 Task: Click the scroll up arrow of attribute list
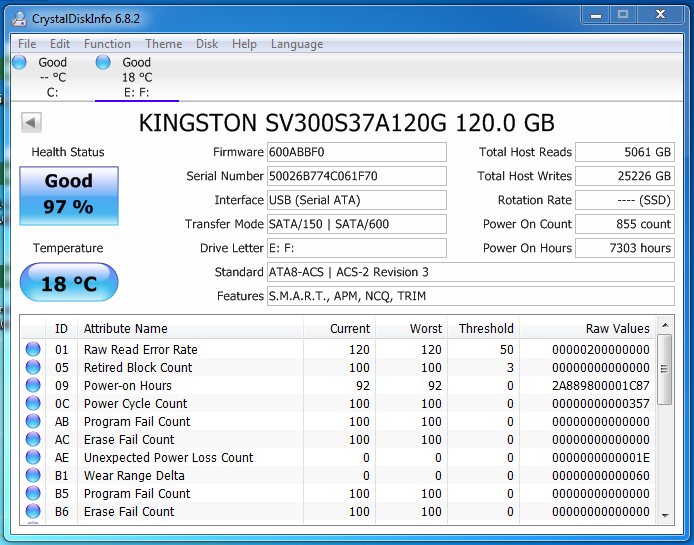664,326
